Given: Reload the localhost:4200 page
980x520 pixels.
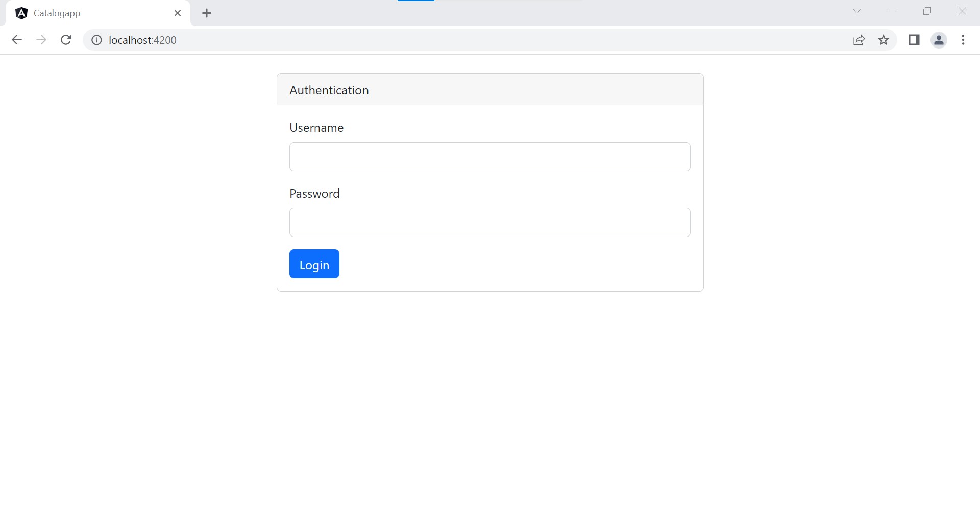Looking at the screenshot, I should click(x=66, y=40).
